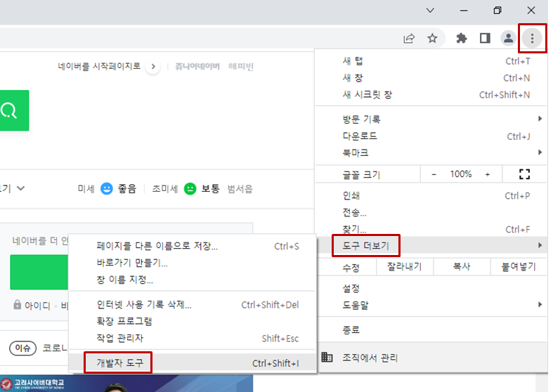This screenshot has width=553, height=392.
Task: Select 종료 menu item
Action: click(x=431, y=330)
